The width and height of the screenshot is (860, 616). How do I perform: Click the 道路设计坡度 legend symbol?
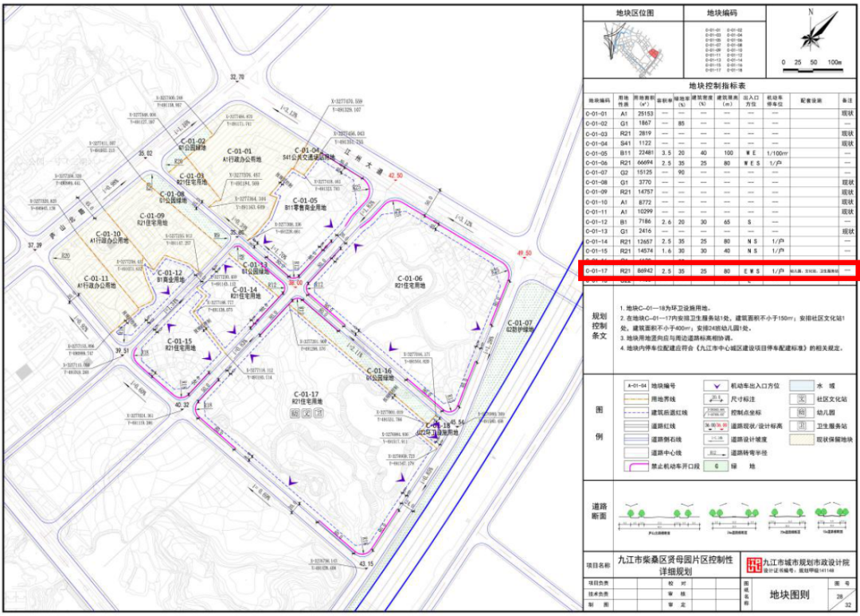point(717,439)
